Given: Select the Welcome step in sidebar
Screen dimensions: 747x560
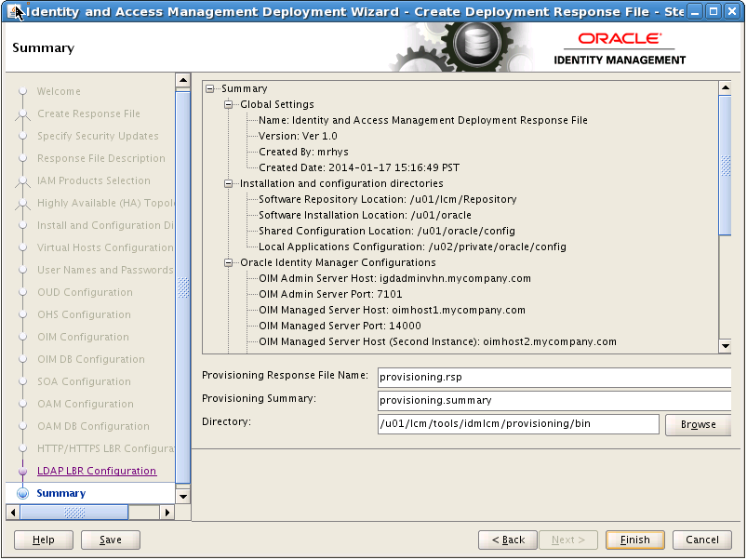Looking at the screenshot, I should tap(59, 91).
